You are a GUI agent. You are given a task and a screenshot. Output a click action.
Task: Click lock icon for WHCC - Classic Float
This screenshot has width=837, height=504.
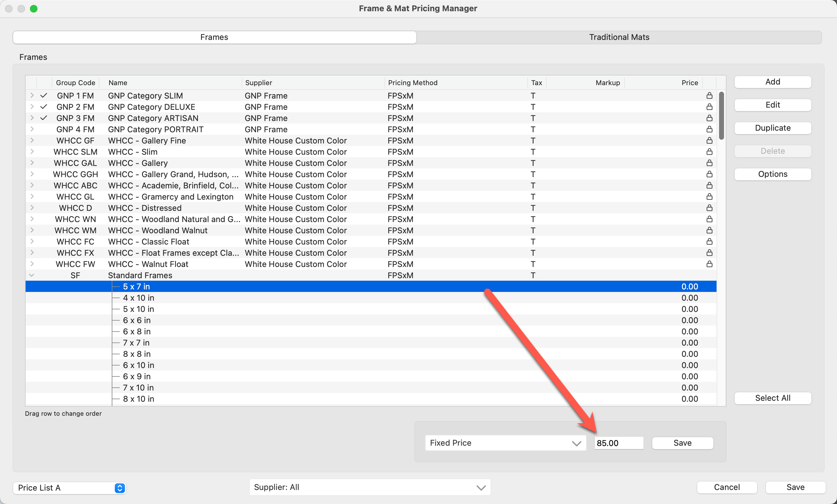pos(709,242)
